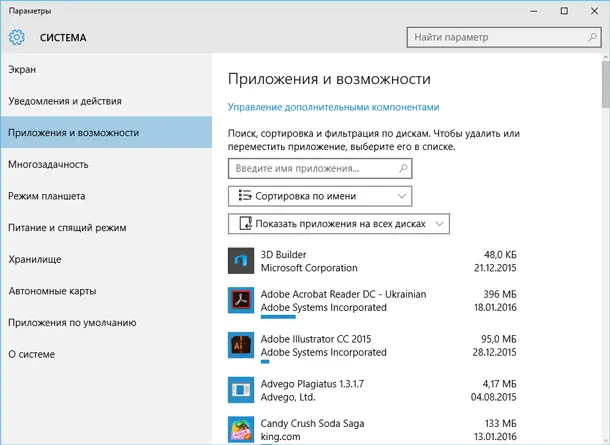This screenshot has height=445, width=610.
Task: Click the magnifier in the Найти параметр box
Action: coord(592,37)
